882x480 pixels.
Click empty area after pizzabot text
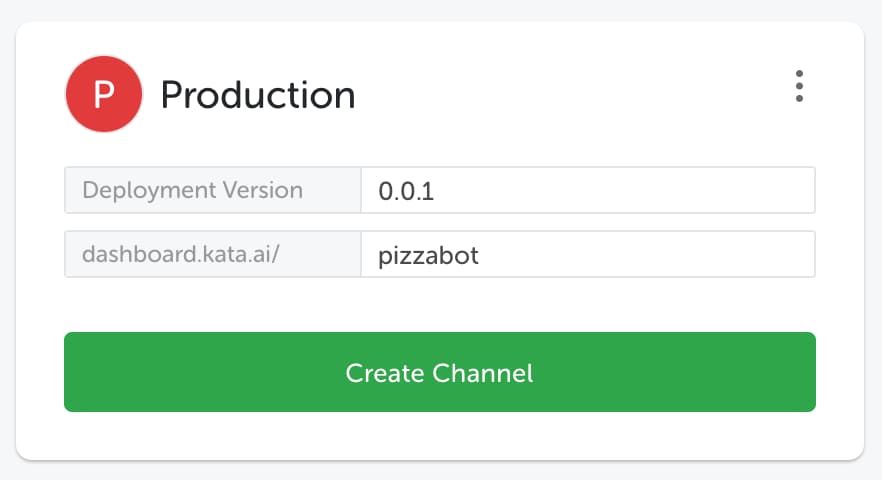[x=647, y=254]
